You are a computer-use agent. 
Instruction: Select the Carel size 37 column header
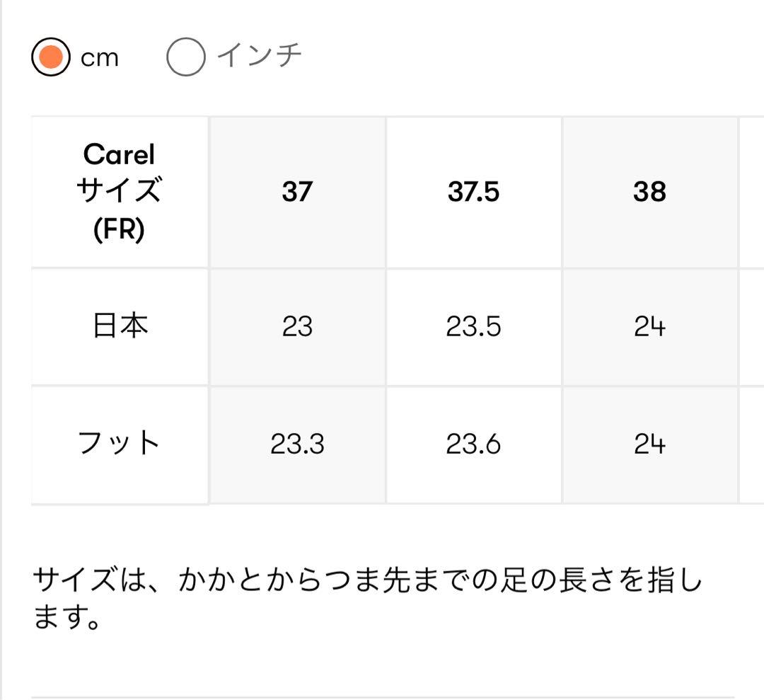click(x=297, y=192)
